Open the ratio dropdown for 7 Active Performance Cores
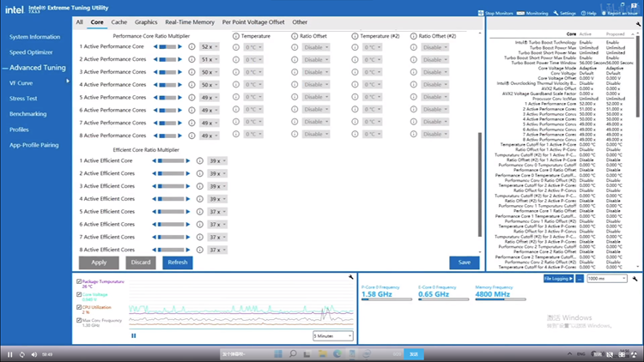This screenshot has height=362, width=644. pos(210,123)
